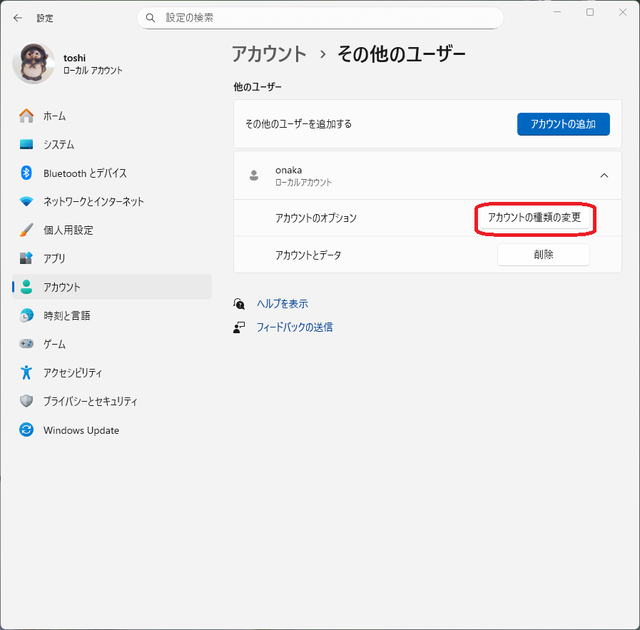Viewport: 640px width, 630px height.
Task: Minimize the Settings window
Action: pos(557,12)
